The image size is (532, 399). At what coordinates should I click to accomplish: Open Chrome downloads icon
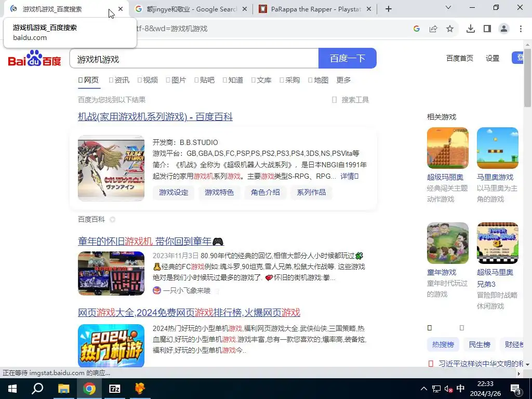471,29
